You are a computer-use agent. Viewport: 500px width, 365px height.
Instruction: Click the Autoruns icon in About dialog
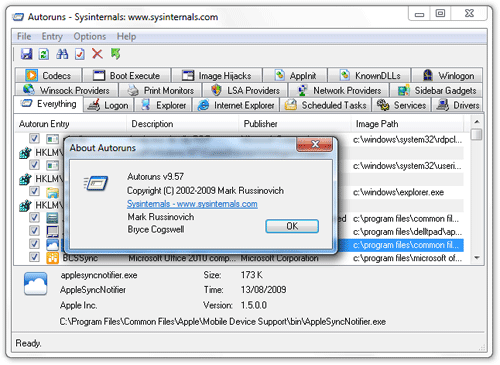click(96, 183)
